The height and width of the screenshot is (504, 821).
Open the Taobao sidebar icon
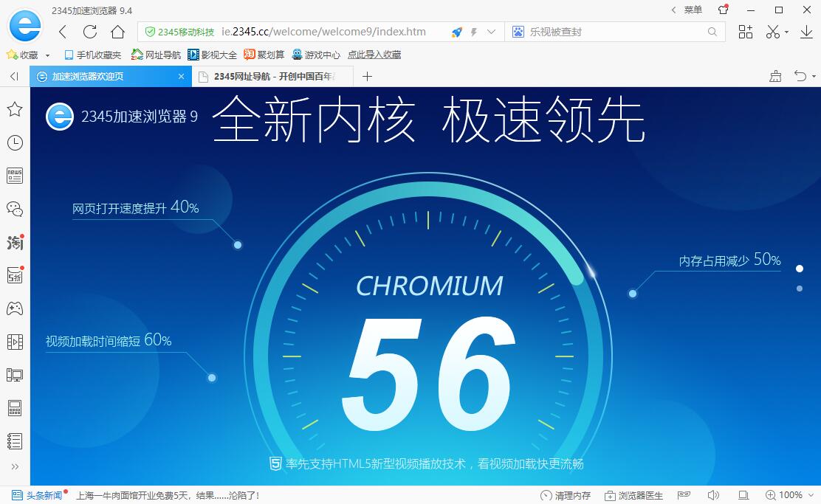pos(15,242)
